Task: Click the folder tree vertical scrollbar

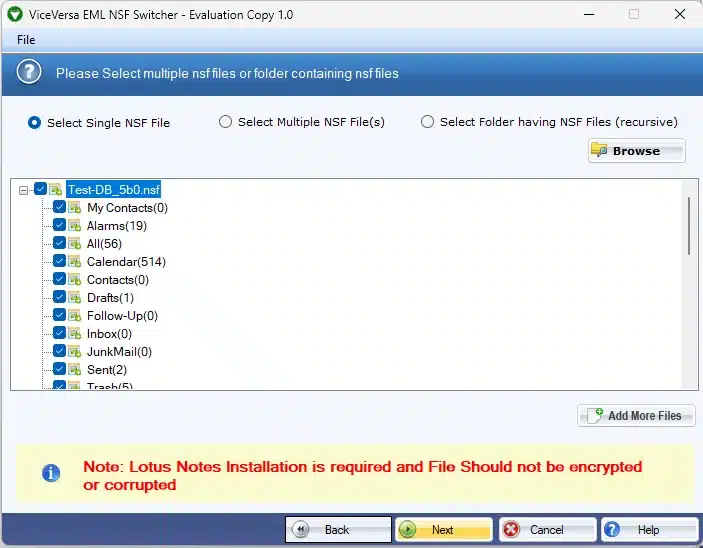Action: (688, 226)
